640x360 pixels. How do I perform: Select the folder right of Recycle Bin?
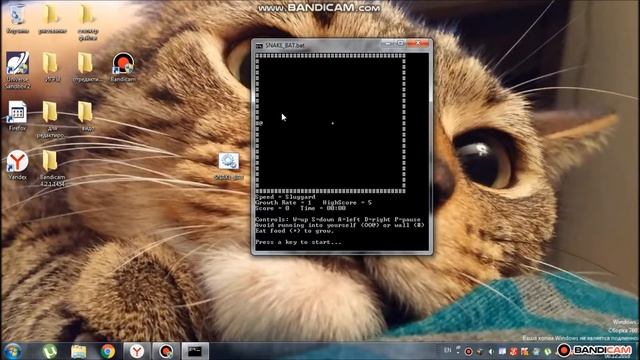[52, 18]
